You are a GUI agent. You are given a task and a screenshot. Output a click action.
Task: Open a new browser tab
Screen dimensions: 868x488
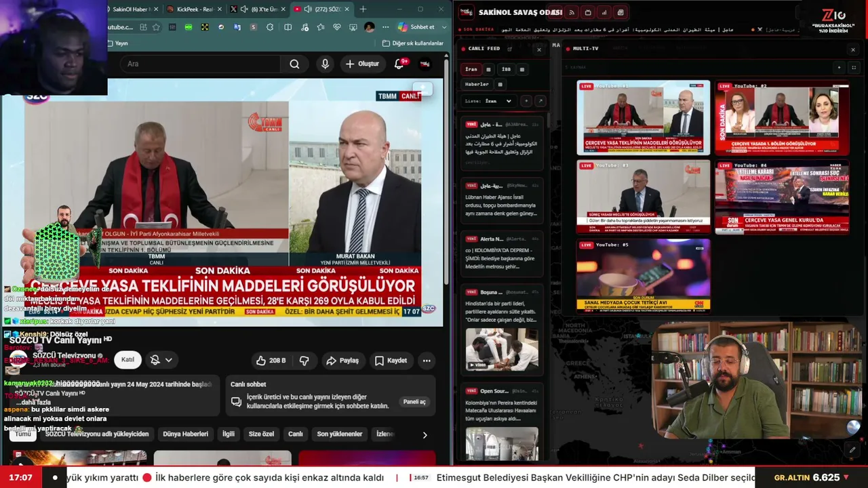(363, 9)
